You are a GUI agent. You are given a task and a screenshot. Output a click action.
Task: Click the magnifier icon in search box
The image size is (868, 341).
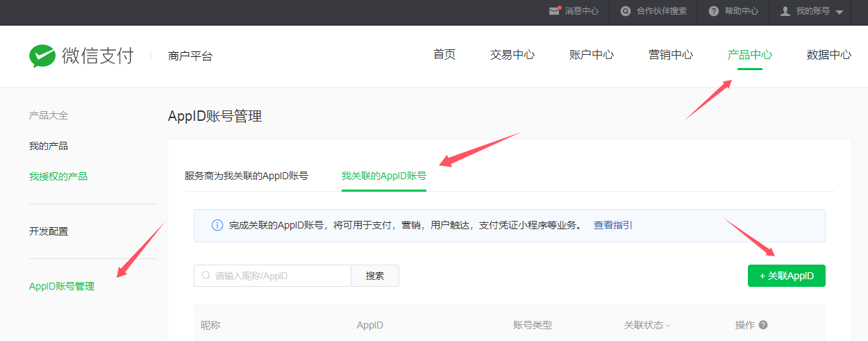pos(206,276)
